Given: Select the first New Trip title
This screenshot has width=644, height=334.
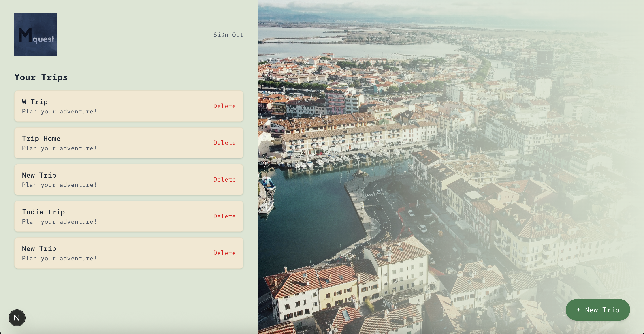Looking at the screenshot, I should (39, 175).
